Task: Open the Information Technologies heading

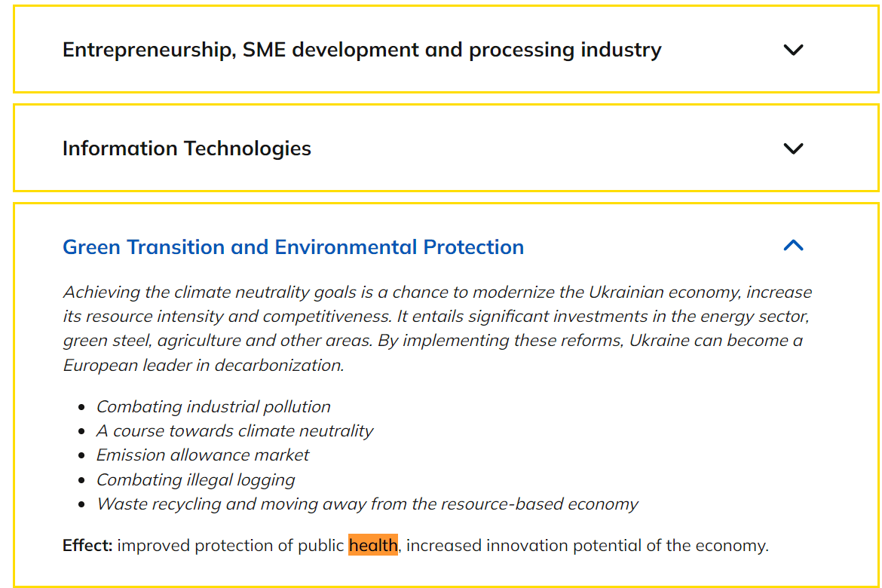Action: click(x=187, y=149)
